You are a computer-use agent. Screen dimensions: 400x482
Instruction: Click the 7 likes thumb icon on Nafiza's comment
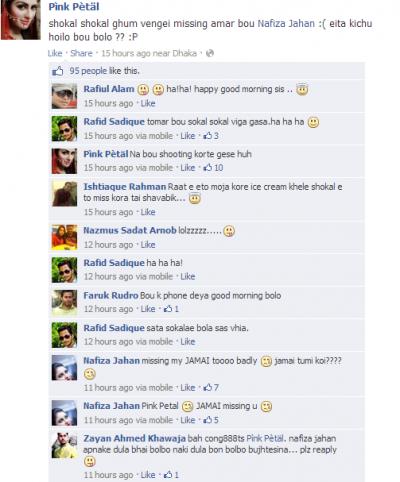click(x=208, y=387)
